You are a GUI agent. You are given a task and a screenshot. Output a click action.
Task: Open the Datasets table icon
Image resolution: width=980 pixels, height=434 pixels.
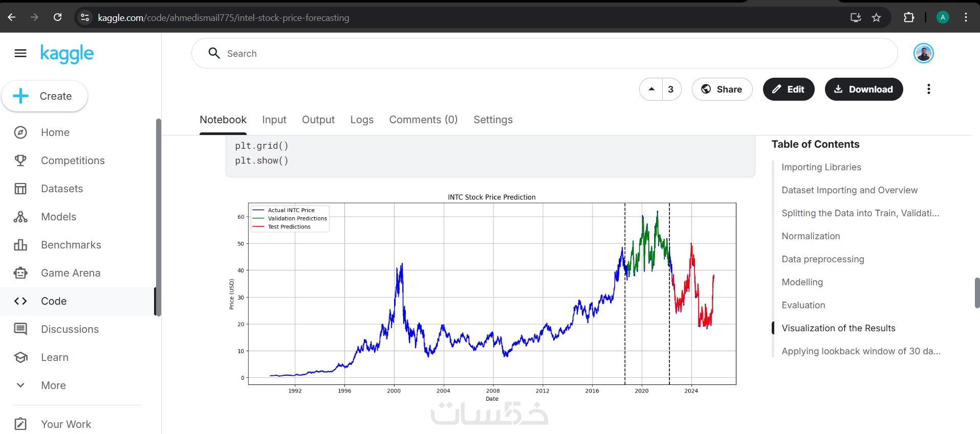20,189
